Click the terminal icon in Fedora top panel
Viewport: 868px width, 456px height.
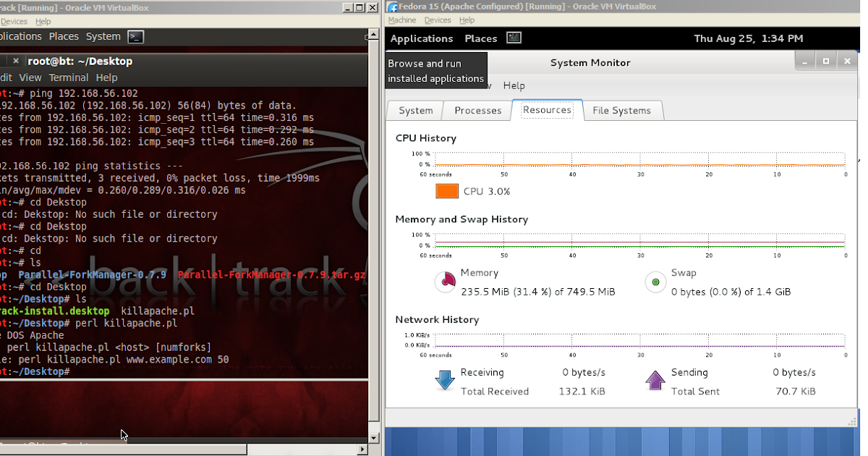[514, 38]
